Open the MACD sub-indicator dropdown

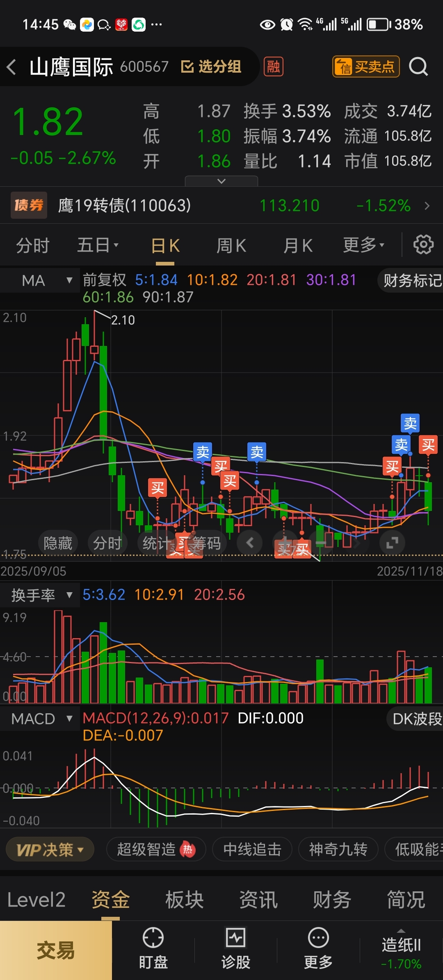click(x=40, y=719)
